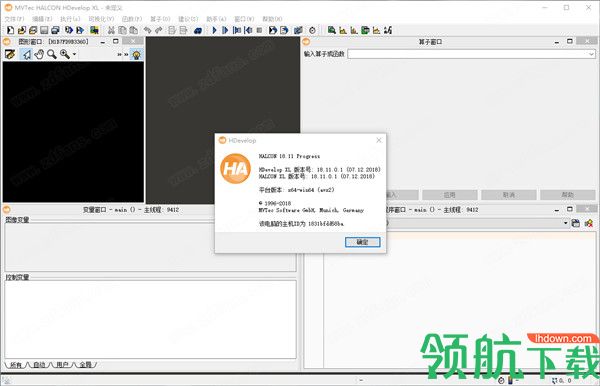
Task: Open the Feature Histogram tool icon
Action: pyautogui.click(x=354, y=30)
